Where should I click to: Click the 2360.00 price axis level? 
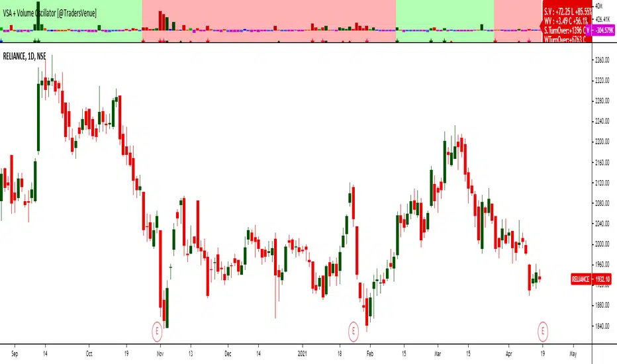click(602, 60)
